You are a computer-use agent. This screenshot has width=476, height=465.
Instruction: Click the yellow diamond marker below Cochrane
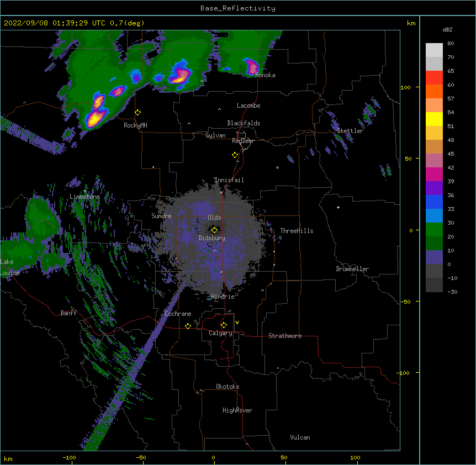(188, 326)
